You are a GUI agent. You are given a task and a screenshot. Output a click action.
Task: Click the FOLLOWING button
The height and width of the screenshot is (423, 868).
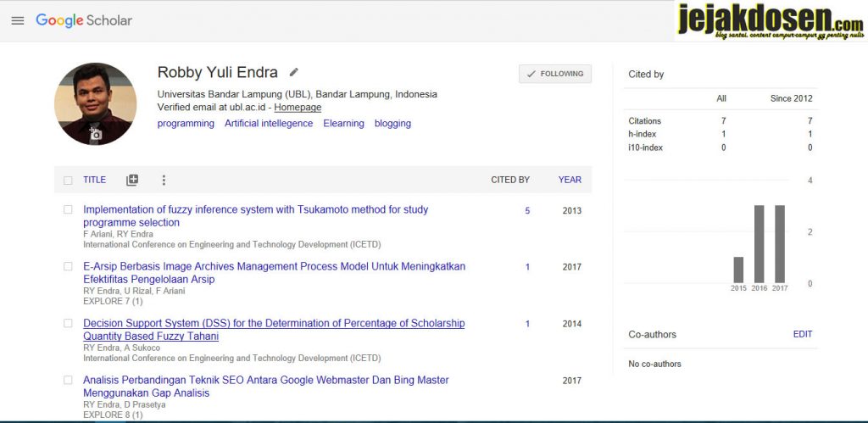point(555,74)
